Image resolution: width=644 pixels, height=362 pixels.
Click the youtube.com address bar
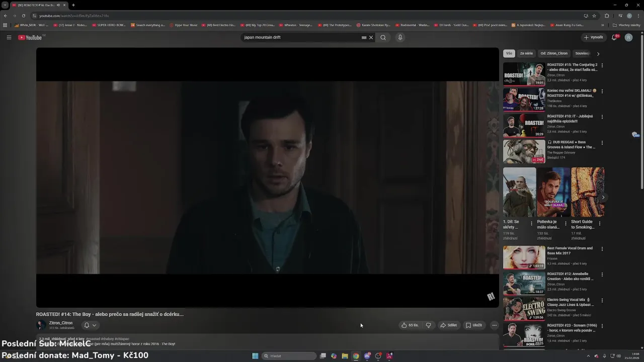[x=302, y=16]
